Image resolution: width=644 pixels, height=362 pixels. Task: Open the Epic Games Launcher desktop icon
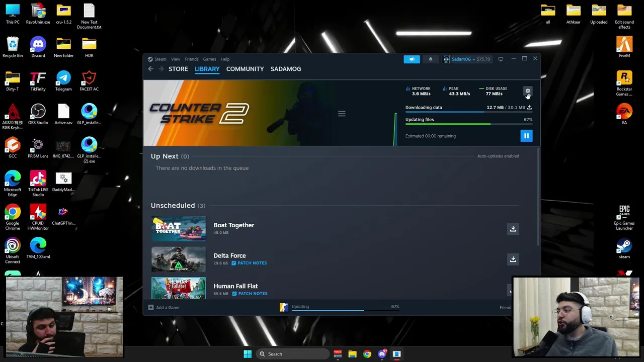tap(624, 217)
